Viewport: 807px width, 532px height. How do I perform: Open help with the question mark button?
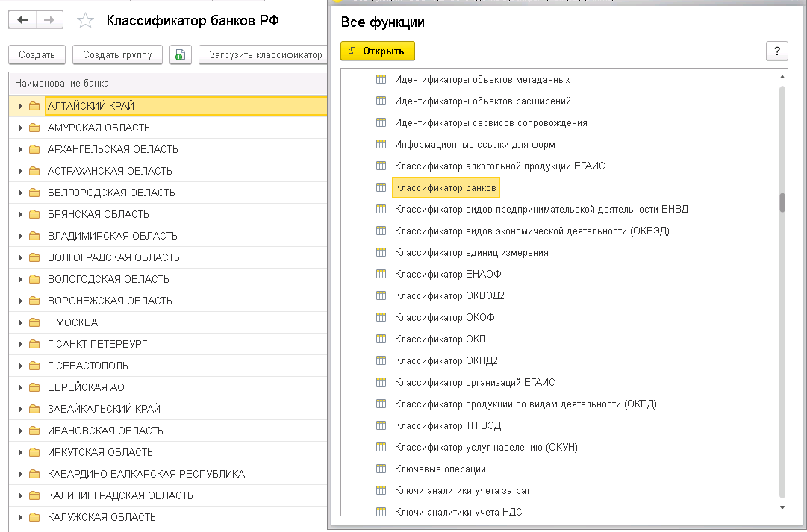tap(777, 51)
